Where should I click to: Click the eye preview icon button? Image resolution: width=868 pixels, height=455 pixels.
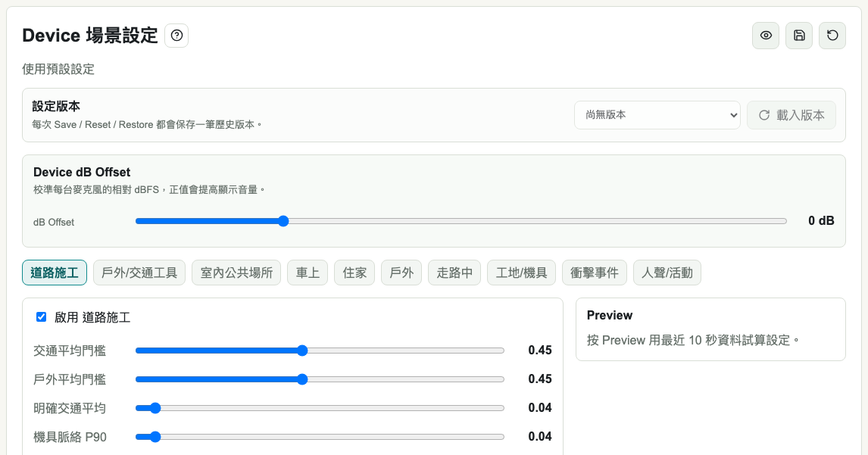(x=766, y=36)
